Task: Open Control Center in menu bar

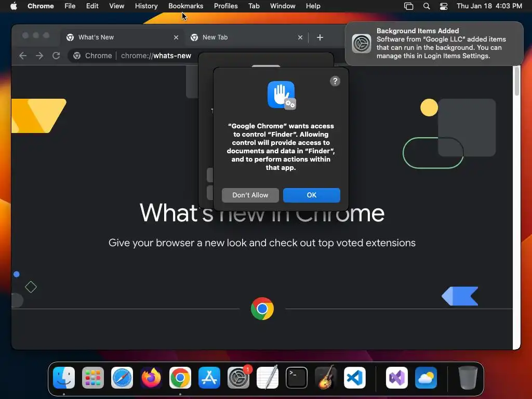Action: click(x=444, y=6)
